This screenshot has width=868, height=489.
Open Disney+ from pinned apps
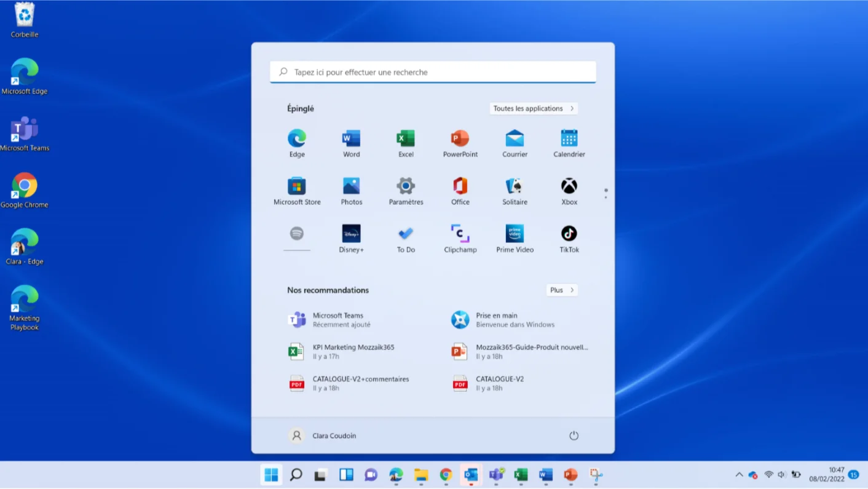coord(351,239)
